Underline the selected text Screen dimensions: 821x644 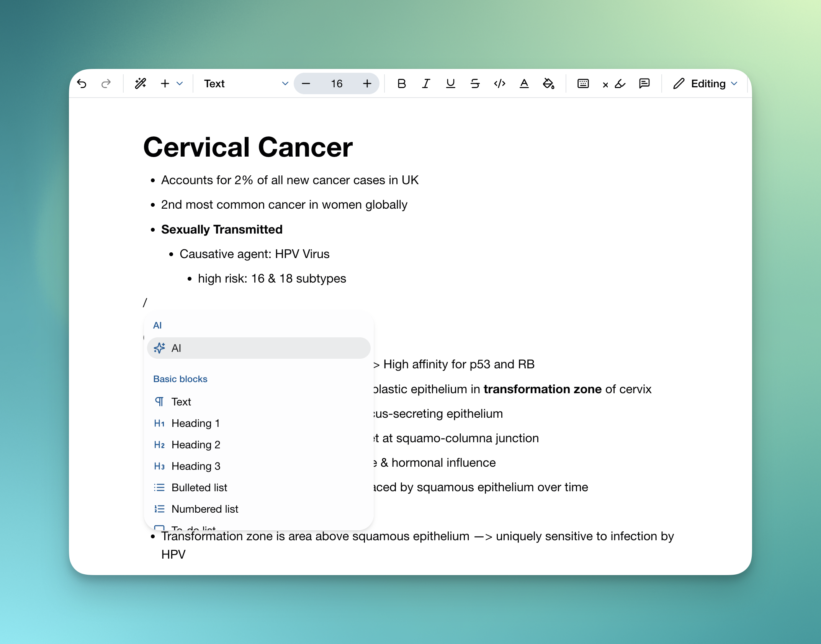pos(450,83)
